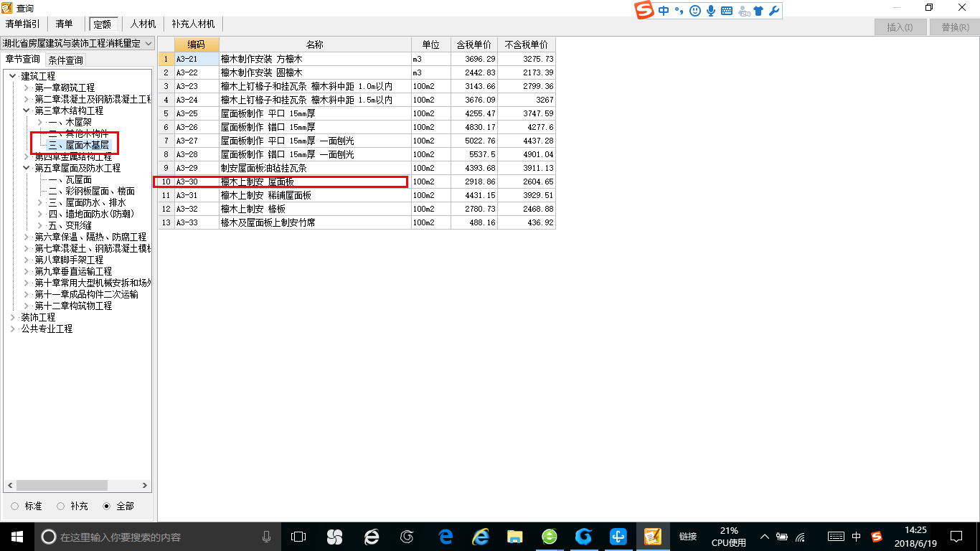980x551 pixels.
Task: Click the 不含税单价 column header
Action: (527, 44)
